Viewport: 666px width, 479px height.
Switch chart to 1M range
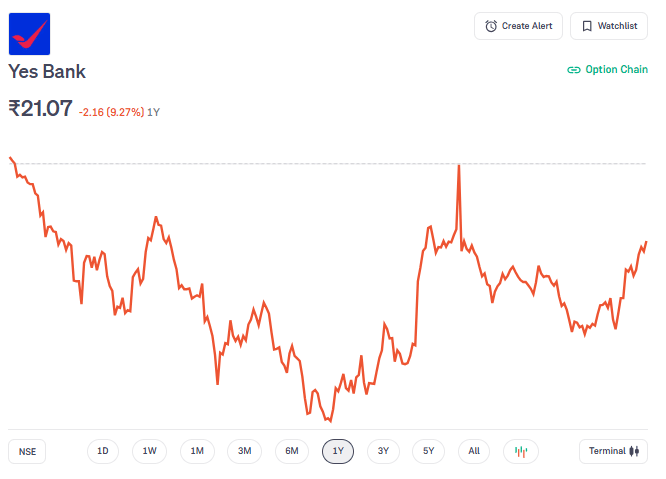click(197, 451)
